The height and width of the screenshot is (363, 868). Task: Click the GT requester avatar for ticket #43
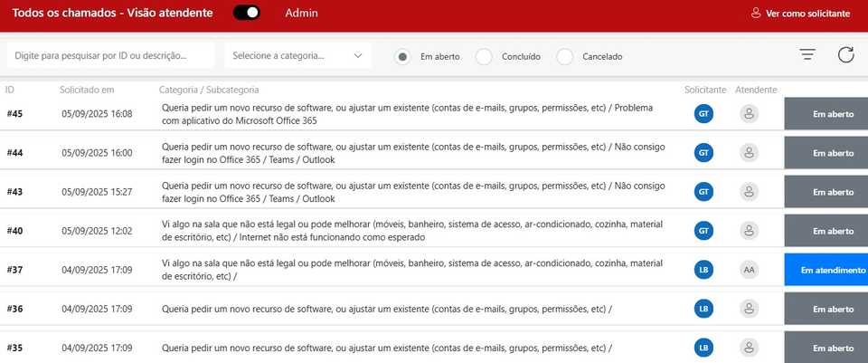(x=703, y=192)
